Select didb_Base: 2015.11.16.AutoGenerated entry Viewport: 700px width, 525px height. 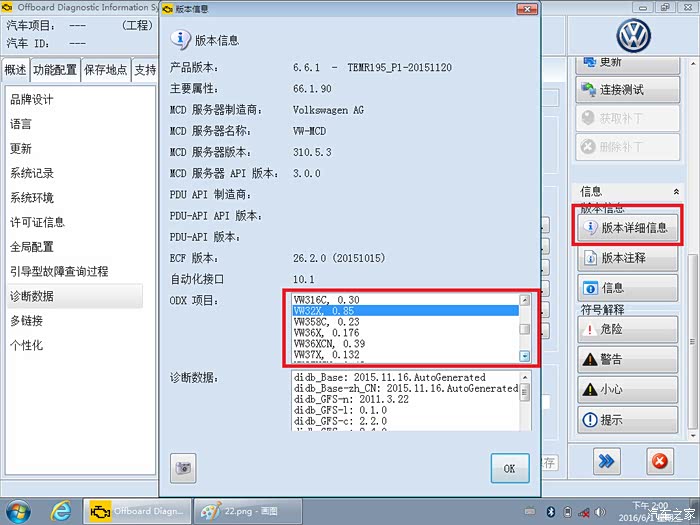(x=405, y=377)
